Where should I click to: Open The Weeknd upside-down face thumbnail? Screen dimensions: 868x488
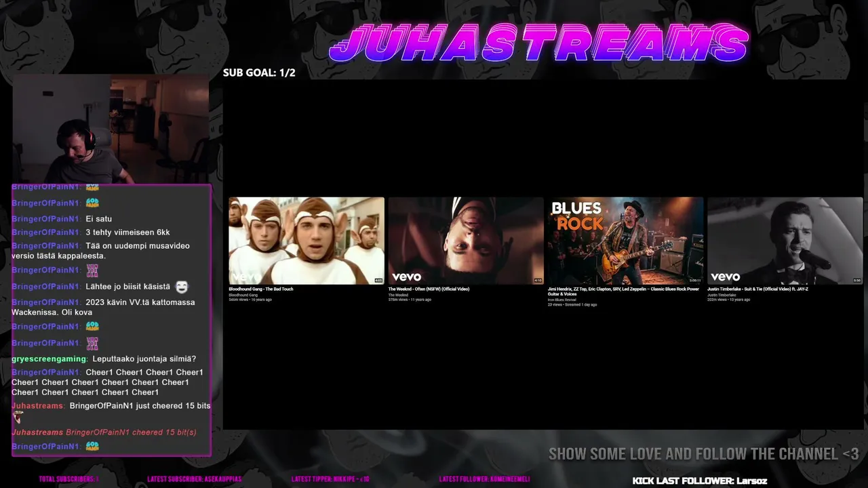tap(466, 241)
